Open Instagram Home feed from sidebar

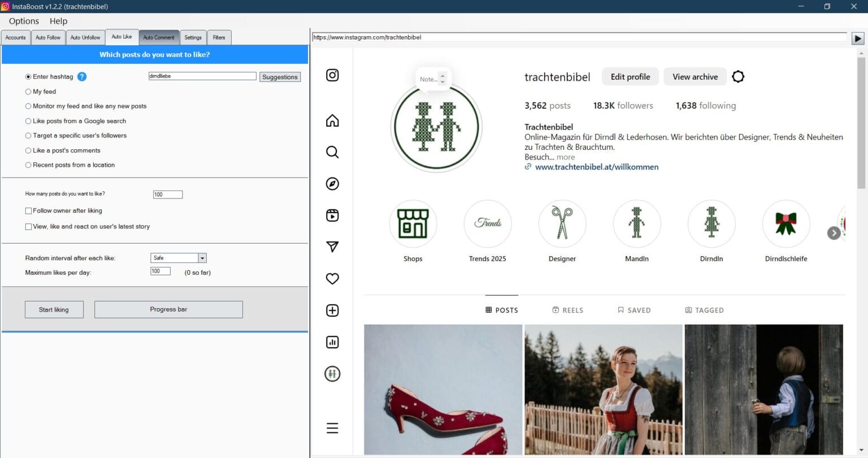click(332, 120)
